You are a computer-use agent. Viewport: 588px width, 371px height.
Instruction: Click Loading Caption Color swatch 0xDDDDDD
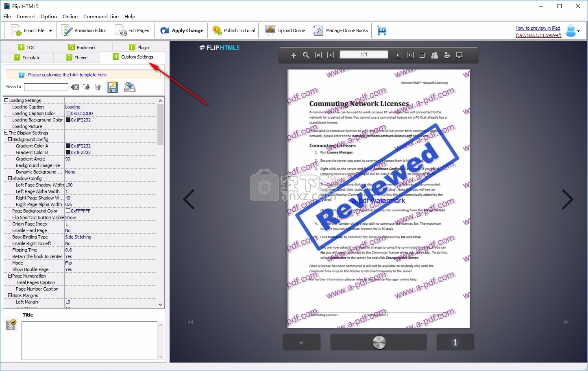(x=68, y=113)
